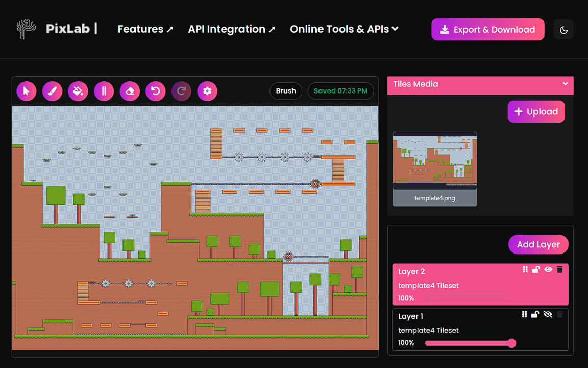Image resolution: width=588 pixels, height=368 pixels.
Task: Lock Layer 2 with the padlock icon
Action: [x=536, y=269]
